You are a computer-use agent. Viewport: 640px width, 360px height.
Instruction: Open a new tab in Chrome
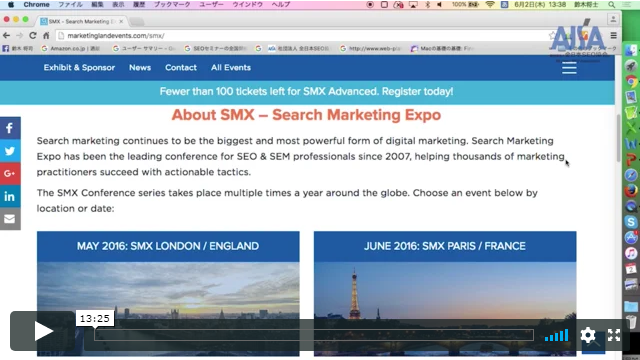[137, 21]
